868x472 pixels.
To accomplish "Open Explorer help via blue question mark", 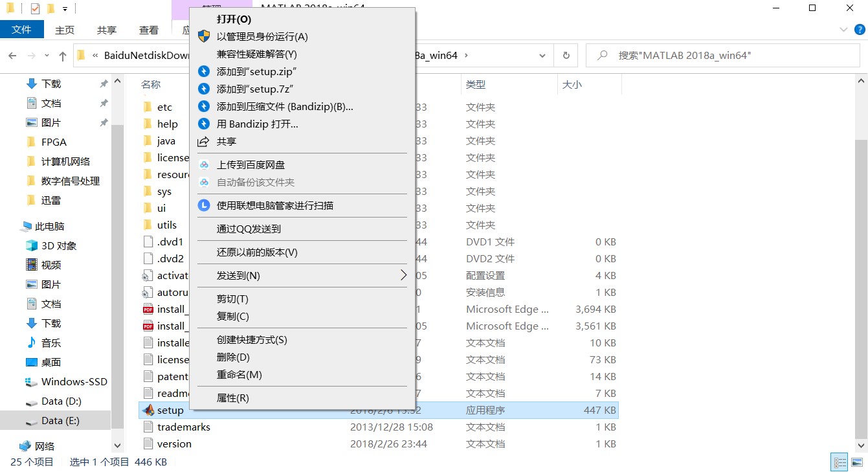I will point(861,29).
